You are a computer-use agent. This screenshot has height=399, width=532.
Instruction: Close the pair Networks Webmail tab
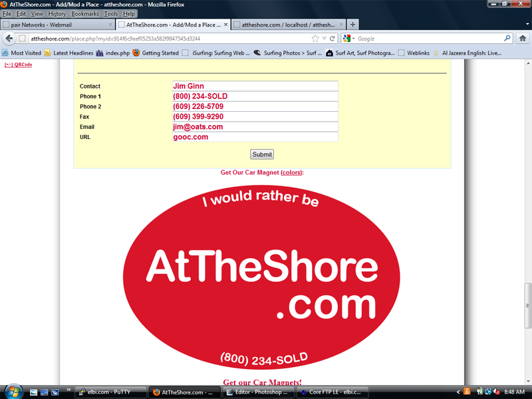(110, 25)
